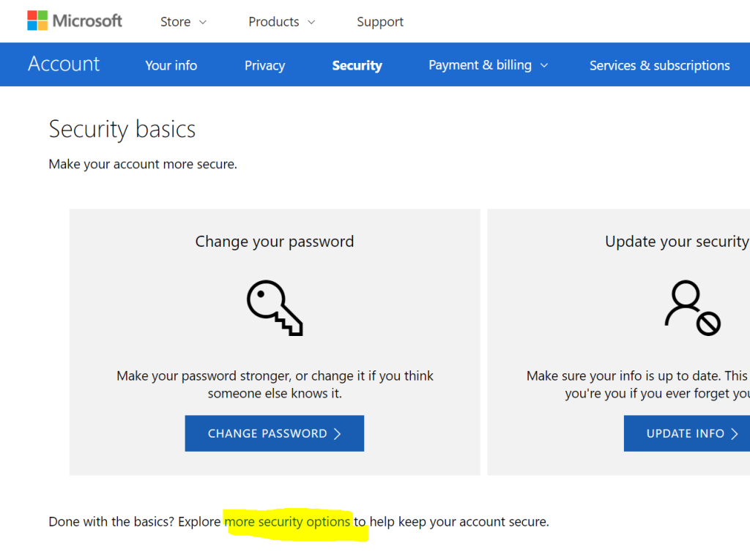
Task: Click the UPDATE INFO button
Action: coord(687,433)
